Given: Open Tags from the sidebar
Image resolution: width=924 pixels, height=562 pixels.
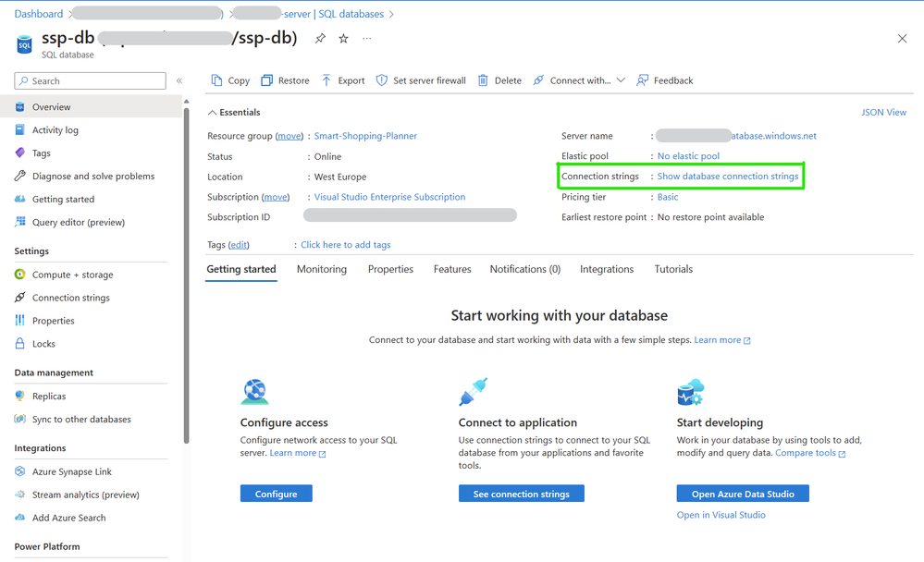Looking at the screenshot, I should (x=42, y=153).
